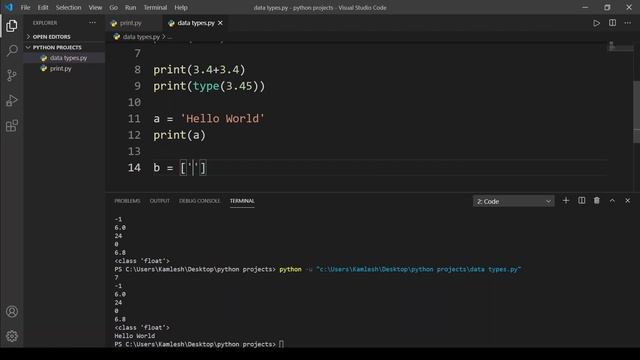Click line number 14 in gutter
The height and width of the screenshot is (360, 640).
(x=134, y=168)
